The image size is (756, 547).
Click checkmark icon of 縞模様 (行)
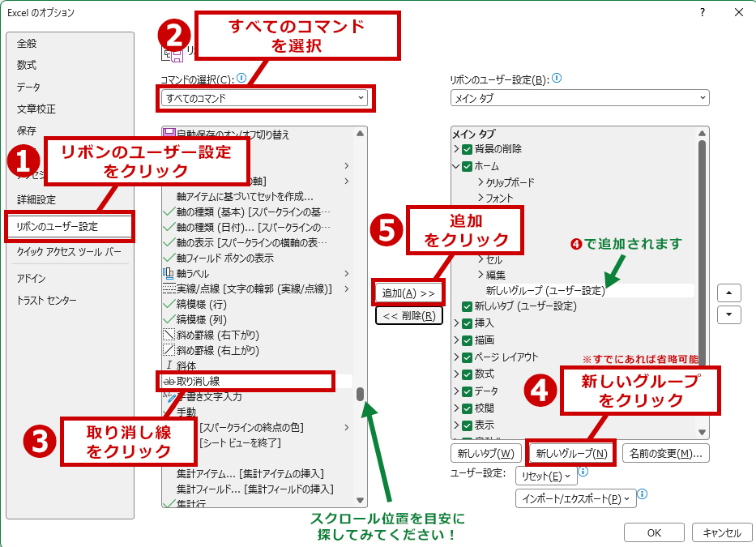click(x=169, y=304)
